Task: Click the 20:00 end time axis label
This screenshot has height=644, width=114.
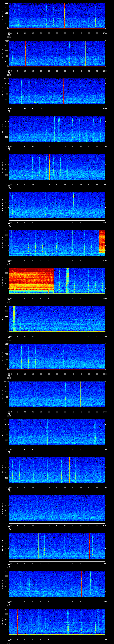Action: pos(105,147)
